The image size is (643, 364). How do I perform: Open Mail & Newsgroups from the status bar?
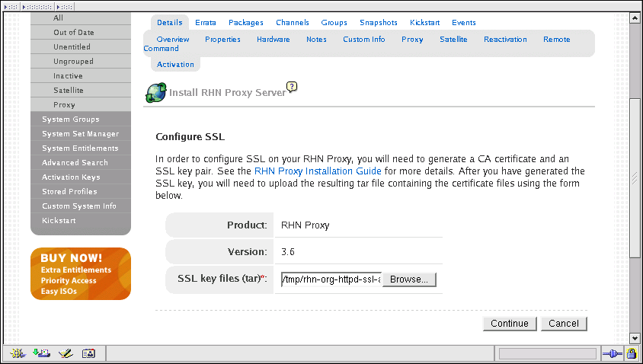[41, 353]
